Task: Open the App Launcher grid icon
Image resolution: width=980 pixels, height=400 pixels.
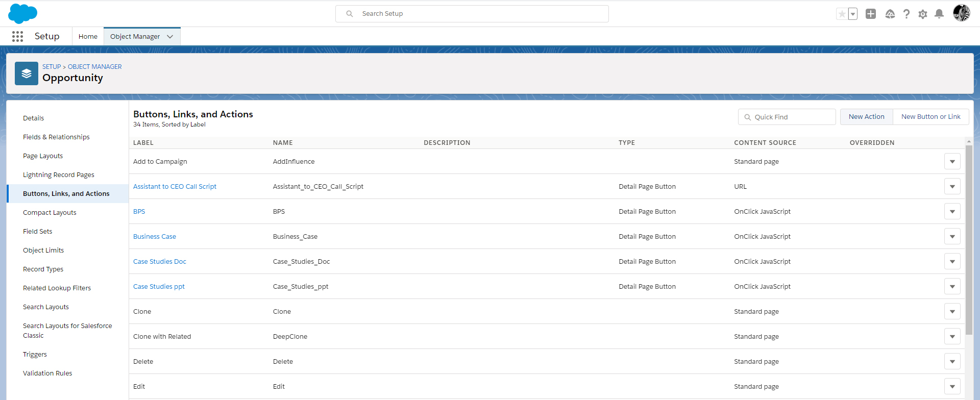Action: (x=17, y=36)
